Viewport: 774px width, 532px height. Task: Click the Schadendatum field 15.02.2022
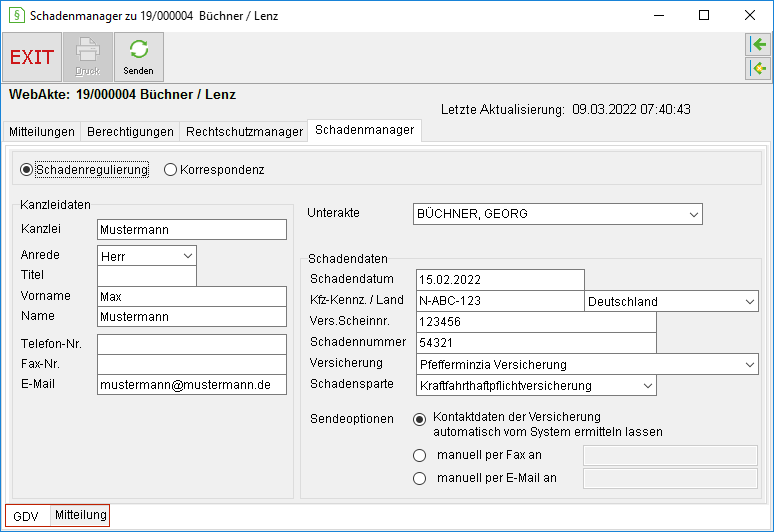pos(501,280)
